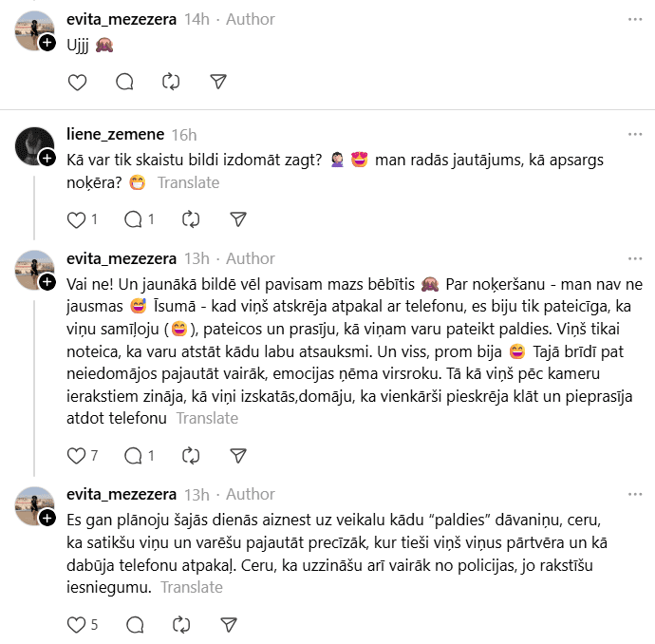Like liene_zemene's comment
The height and width of the screenshot is (644, 655).
pyautogui.click(x=79, y=219)
